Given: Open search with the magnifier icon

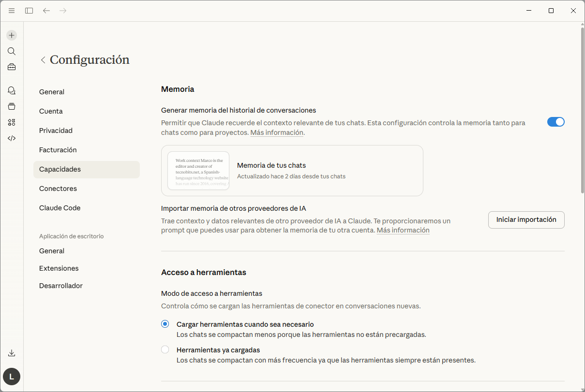Looking at the screenshot, I should tap(12, 51).
